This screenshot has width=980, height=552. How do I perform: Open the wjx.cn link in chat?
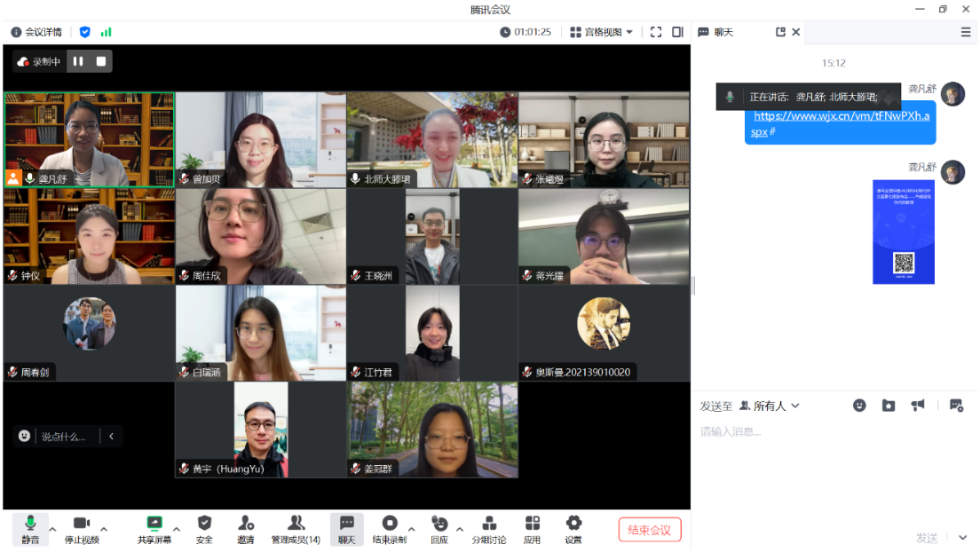[840, 123]
